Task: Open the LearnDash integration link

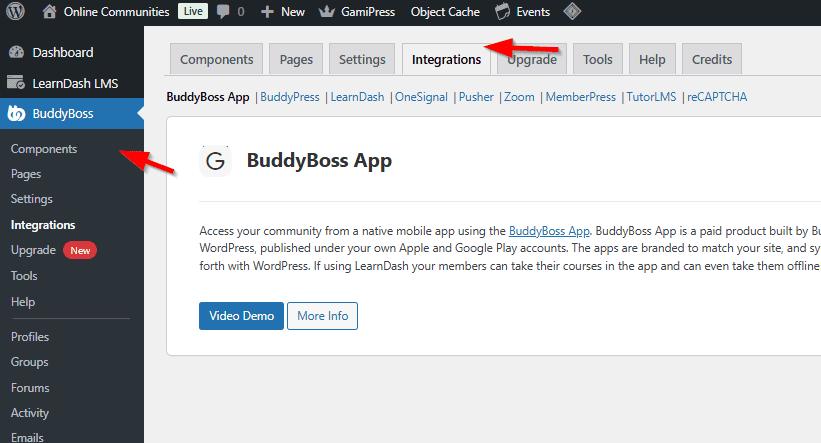Action: (x=357, y=97)
